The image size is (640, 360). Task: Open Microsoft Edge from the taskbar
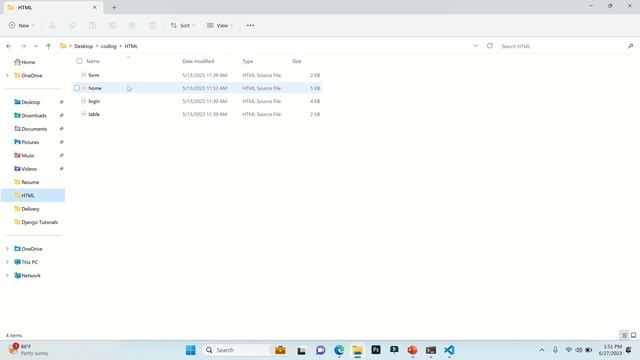click(x=339, y=350)
